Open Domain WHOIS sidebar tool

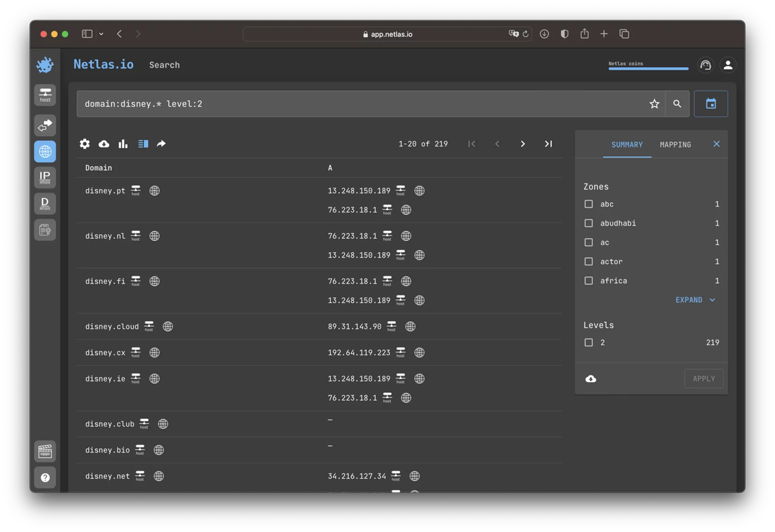point(45,204)
